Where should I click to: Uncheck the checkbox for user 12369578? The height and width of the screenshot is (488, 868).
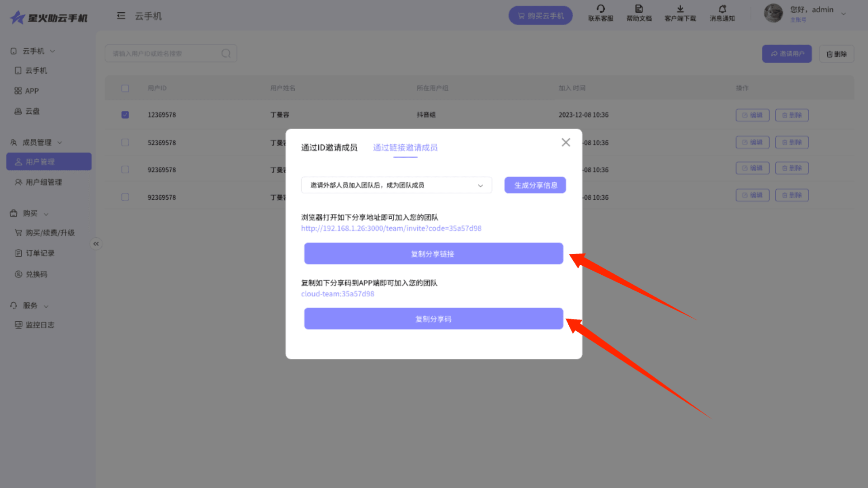pos(125,115)
